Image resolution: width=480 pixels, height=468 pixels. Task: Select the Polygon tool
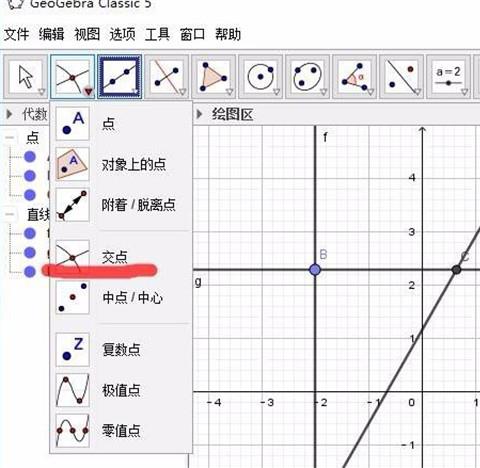214,77
